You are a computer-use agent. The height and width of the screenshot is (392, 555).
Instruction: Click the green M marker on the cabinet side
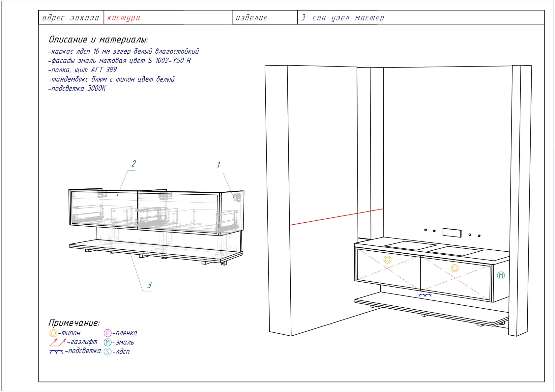click(501, 275)
